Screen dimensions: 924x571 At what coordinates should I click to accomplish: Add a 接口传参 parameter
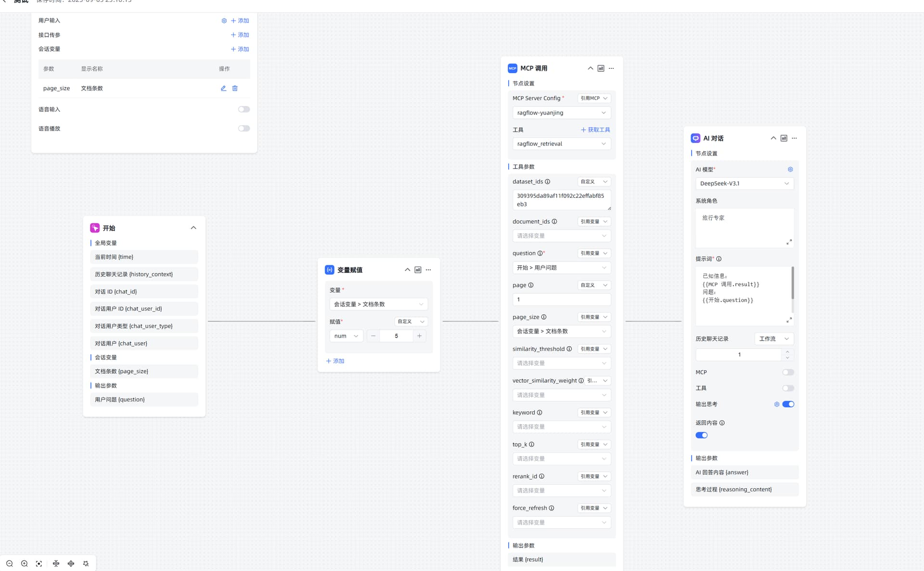pos(240,35)
